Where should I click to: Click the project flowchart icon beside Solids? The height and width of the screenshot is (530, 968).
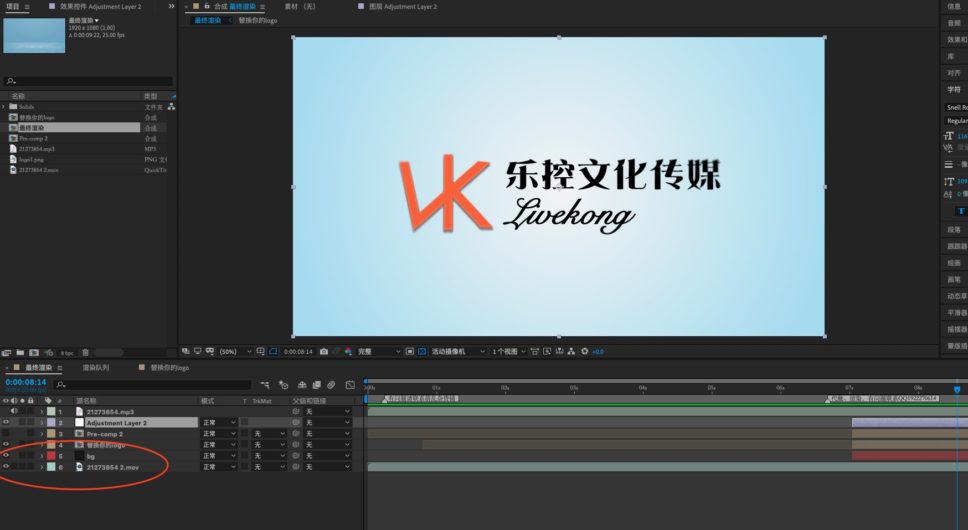[171, 107]
